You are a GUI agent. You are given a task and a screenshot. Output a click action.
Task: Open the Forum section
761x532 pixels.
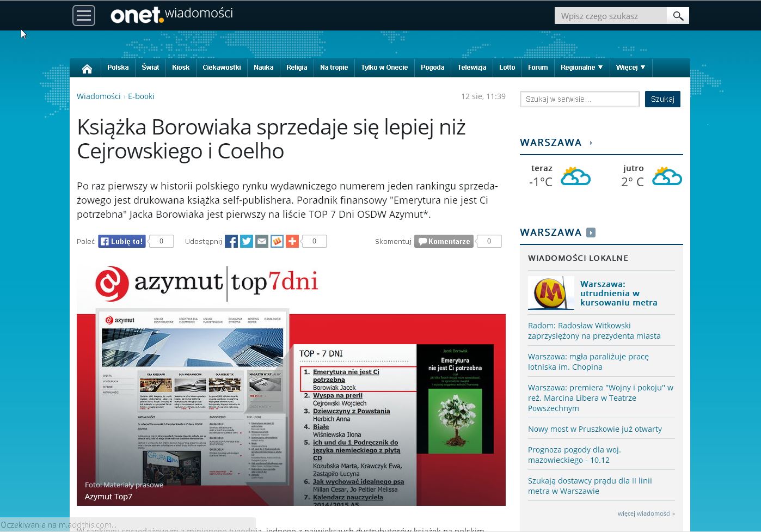pyautogui.click(x=538, y=68)
